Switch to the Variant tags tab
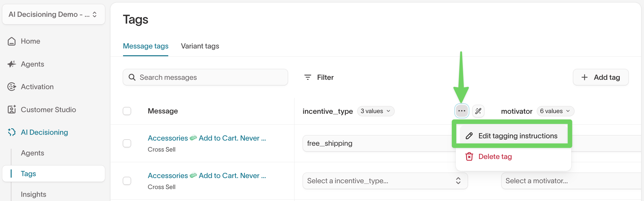Image resolution: width=644 pixels, height=201 pixels. 200,46
